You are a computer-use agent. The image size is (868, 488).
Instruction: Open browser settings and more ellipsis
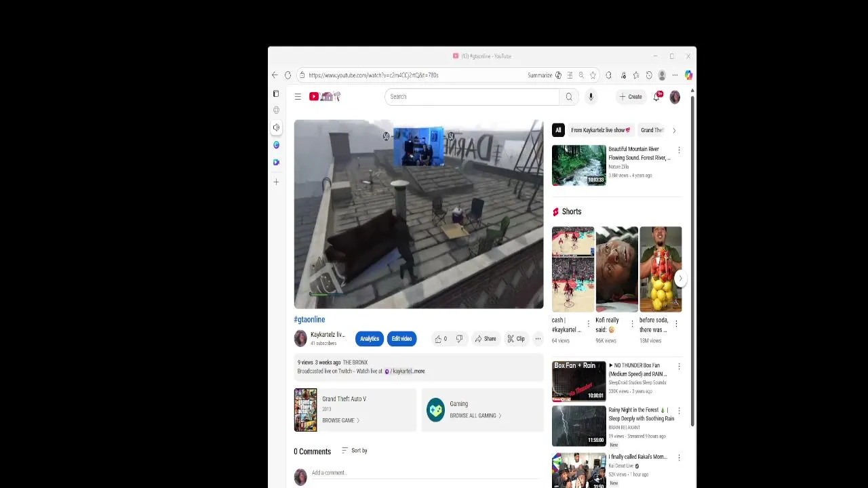tap(675, 75)
